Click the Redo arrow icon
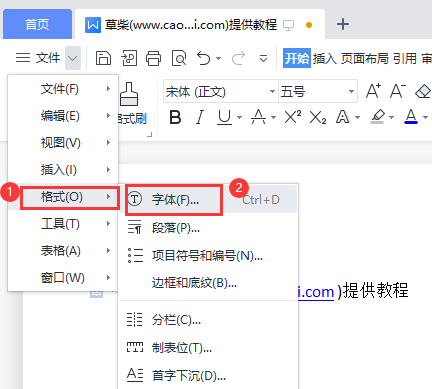This screenshot has width=432, height=389. (239, 58)
